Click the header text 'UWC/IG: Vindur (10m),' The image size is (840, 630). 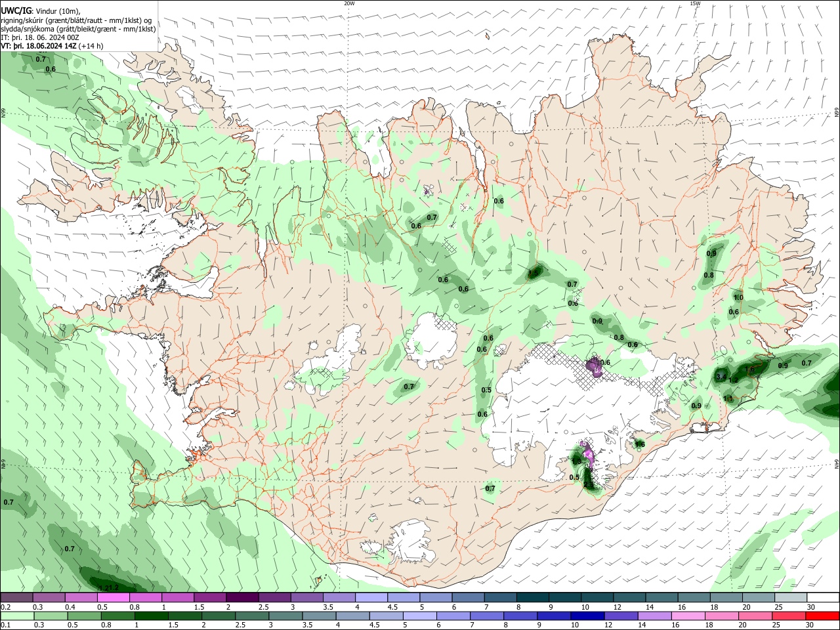tap(41, 11)
